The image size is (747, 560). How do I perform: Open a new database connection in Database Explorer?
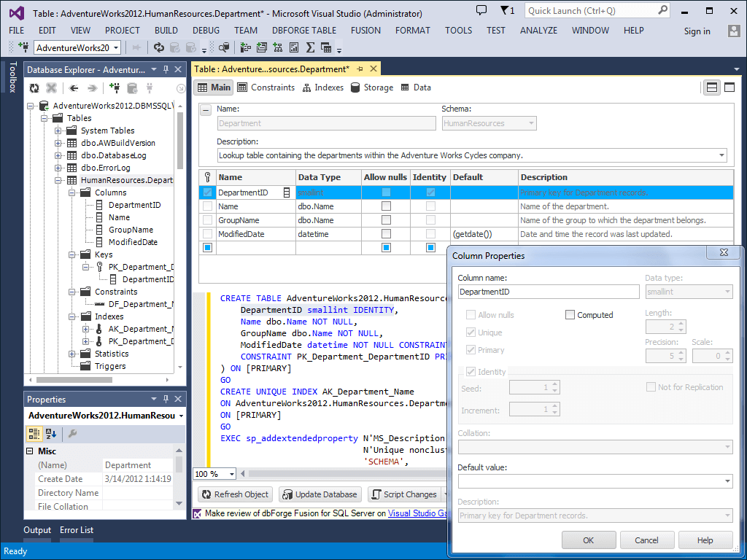point(115,87)
